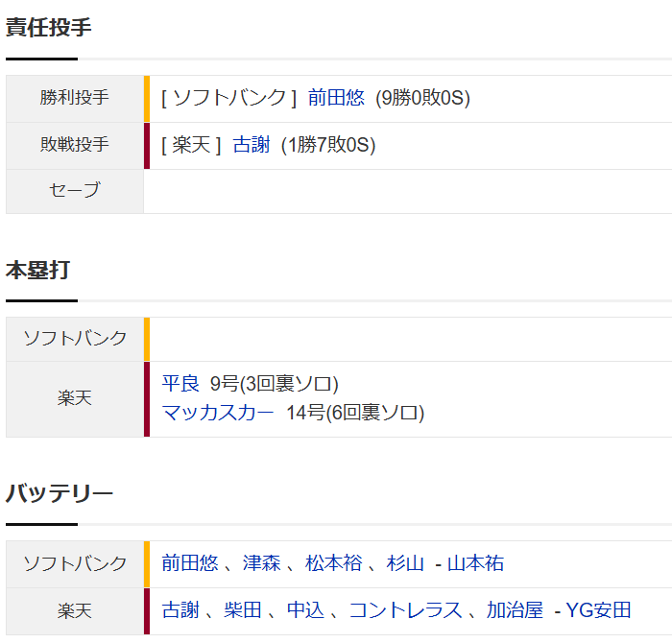Click 平良 home run hitter link
Screen dimensions: 672x643
coord(180,384)
